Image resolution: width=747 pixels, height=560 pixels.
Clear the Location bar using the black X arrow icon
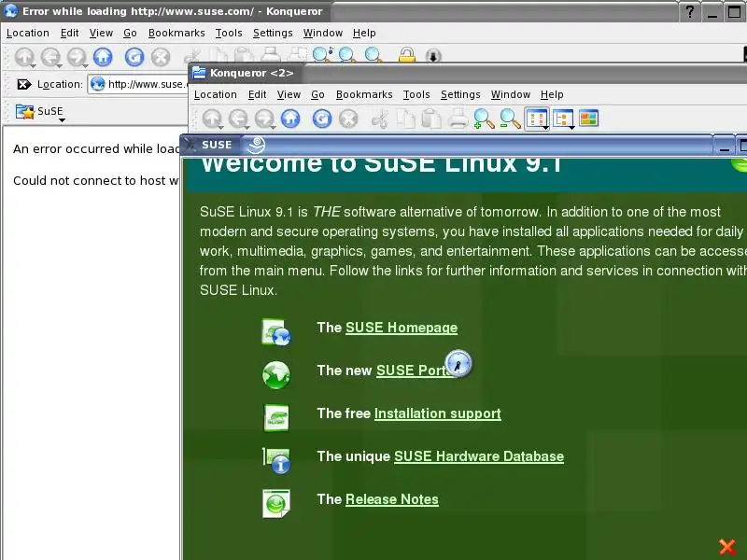coord(24,84)
